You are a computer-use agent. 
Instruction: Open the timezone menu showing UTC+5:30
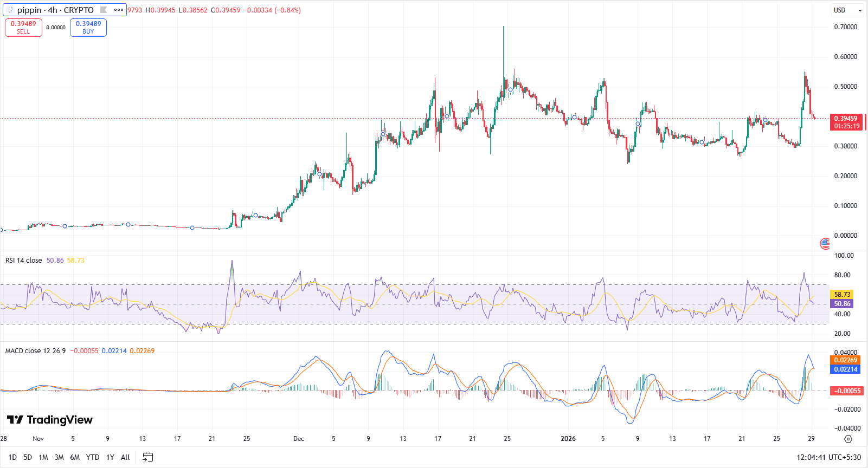(x=828, y=457)
